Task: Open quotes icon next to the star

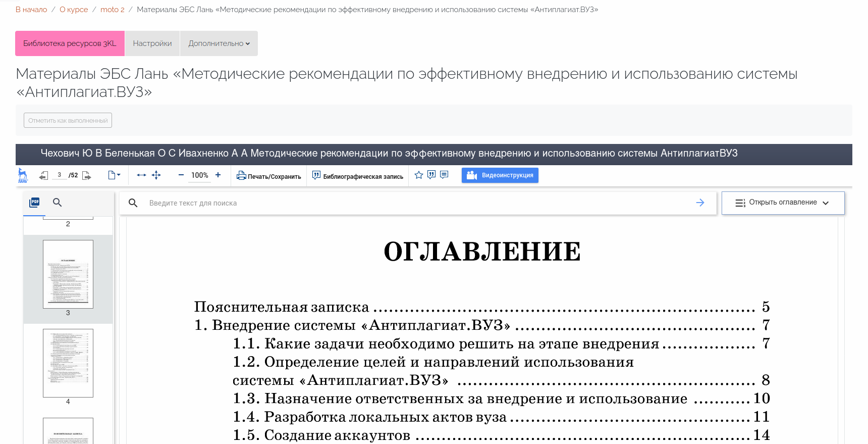Action: (431, 175)
